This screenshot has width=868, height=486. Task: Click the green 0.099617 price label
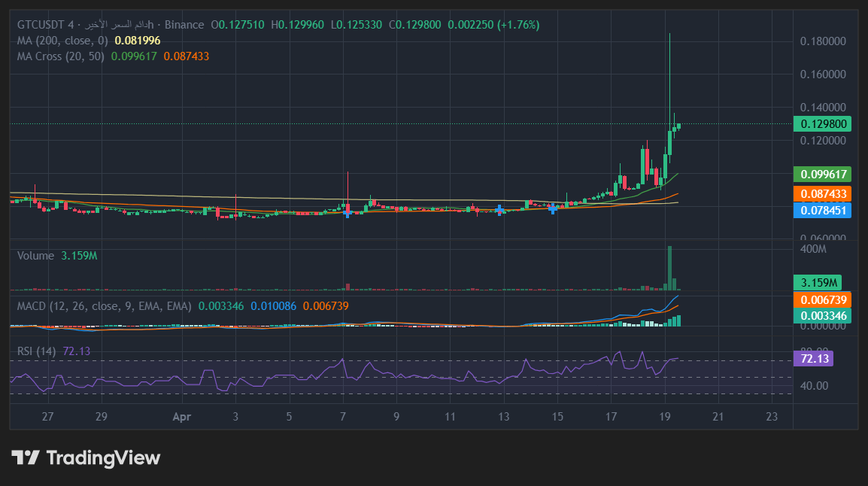coord(822,175)
